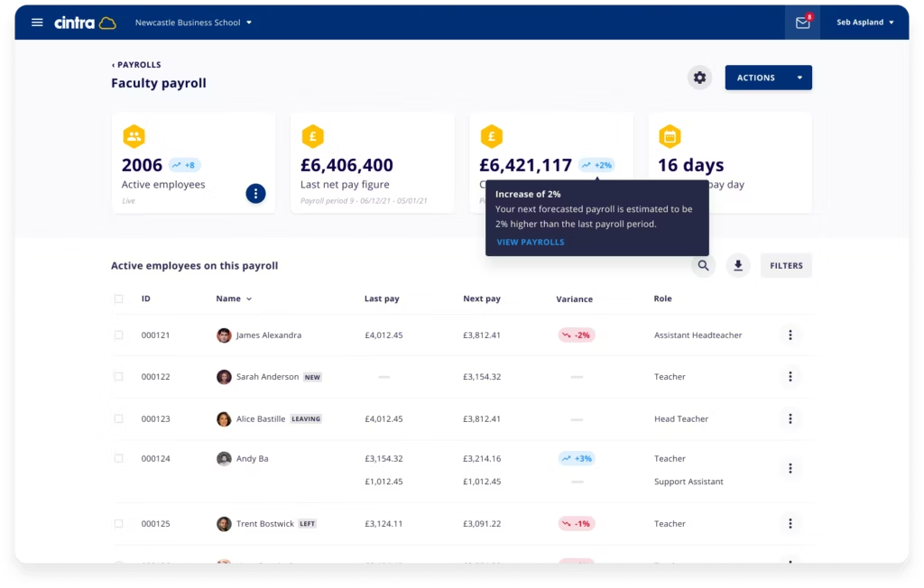Select the checkbox for employee 000124
The image size is (924, 588).
click(118, 458)
